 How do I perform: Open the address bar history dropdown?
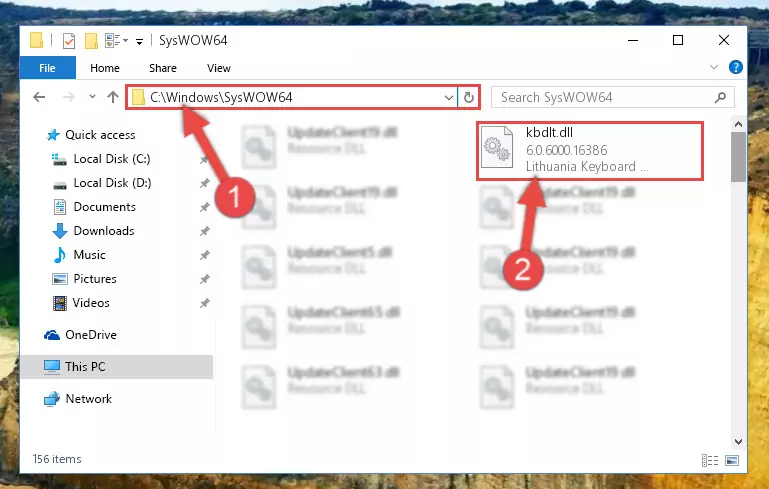click(x=448, y=98)
